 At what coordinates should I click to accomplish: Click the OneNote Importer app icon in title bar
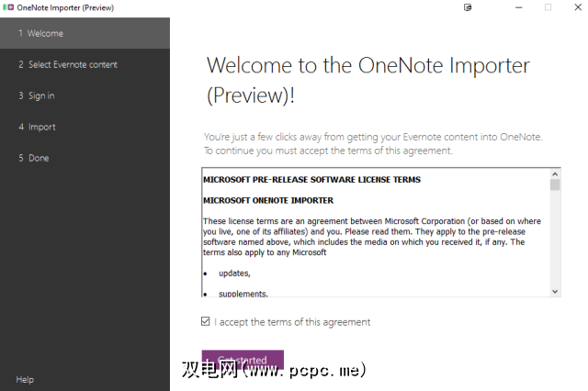8,7
